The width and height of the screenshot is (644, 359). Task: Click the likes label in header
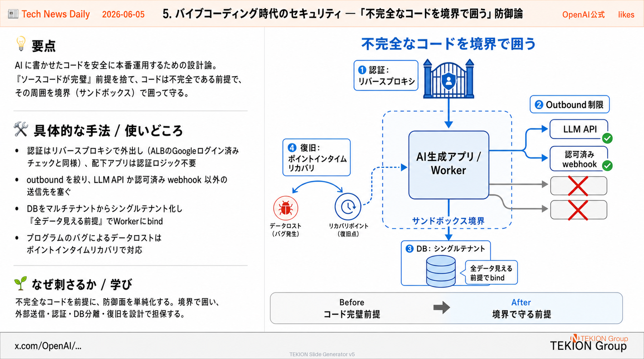click(626, 14)
